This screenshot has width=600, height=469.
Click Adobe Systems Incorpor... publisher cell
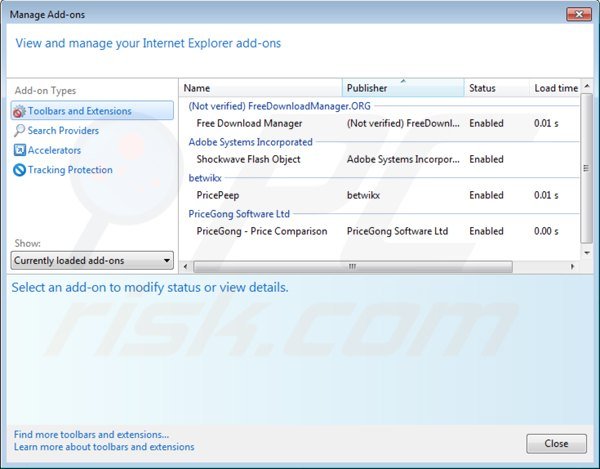(403, 160)
